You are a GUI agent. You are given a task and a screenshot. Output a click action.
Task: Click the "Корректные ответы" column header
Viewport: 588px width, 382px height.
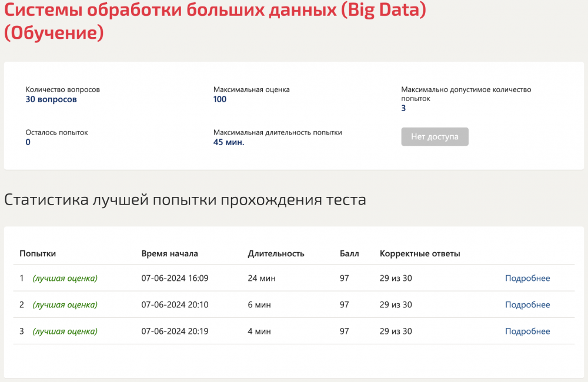(x=420, y=253)
